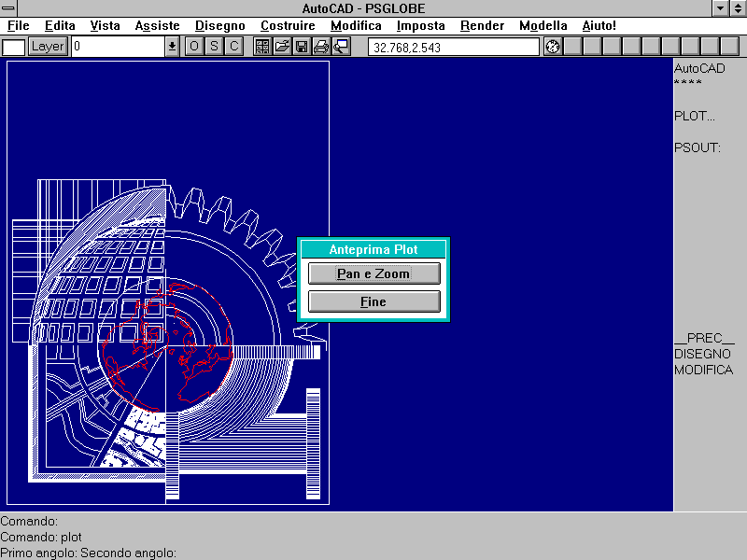Click the "Comando: plot" command line text
This screenshot has width=747, height=560.
pyautogui.click(x=41, y=538)
